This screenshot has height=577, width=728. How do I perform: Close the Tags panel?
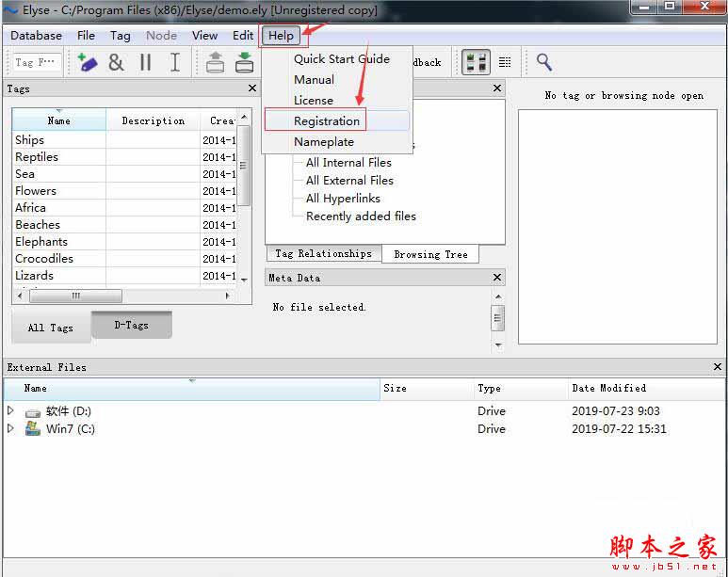(251, 88)
